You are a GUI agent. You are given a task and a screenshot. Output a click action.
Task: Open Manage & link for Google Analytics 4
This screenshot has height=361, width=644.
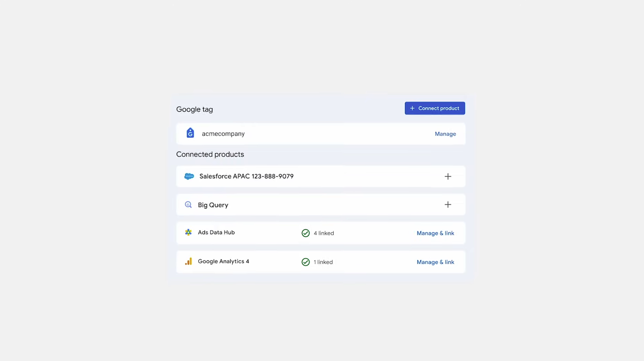coord(436,262)
